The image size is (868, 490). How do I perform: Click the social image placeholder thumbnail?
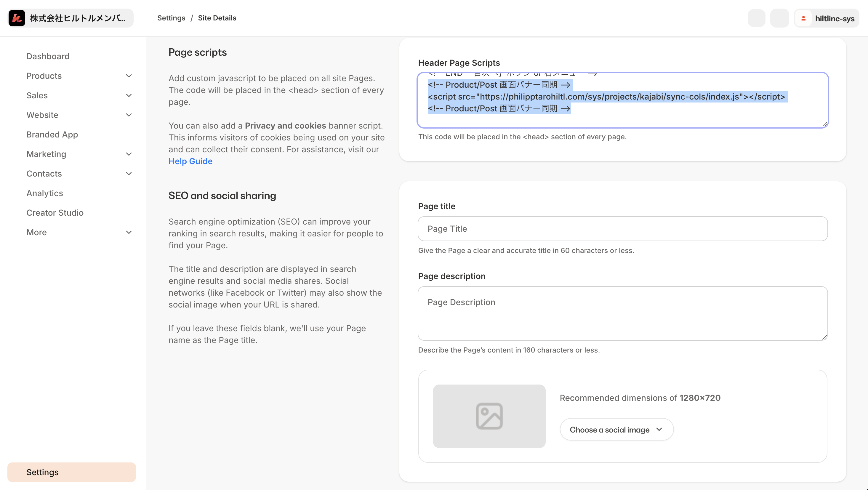click(x=489, y=416)
